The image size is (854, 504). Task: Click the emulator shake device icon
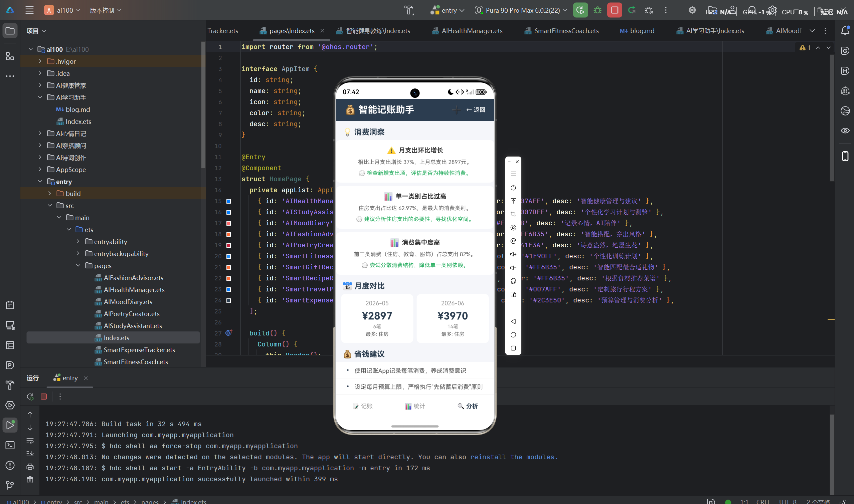point(513,281)
